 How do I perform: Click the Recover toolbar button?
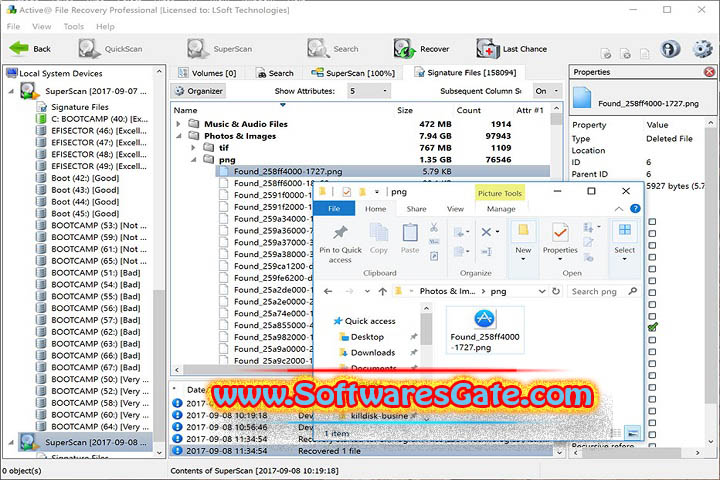[422, 49]
